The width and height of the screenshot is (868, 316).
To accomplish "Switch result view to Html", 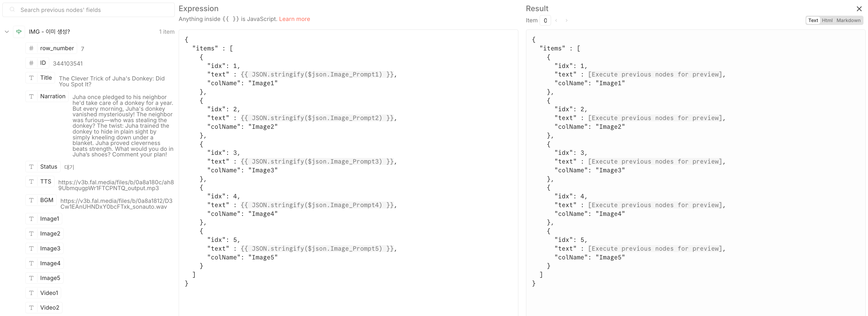I will point(827,20).
